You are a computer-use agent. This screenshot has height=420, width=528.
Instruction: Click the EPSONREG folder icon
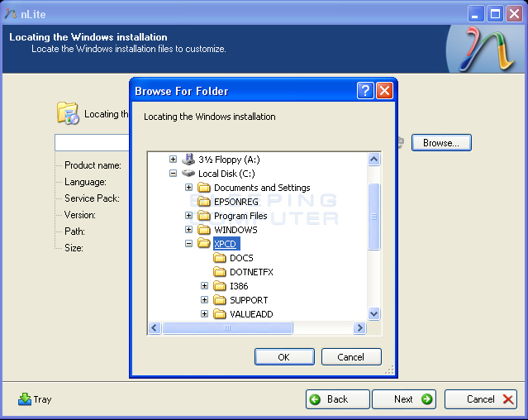204,202
